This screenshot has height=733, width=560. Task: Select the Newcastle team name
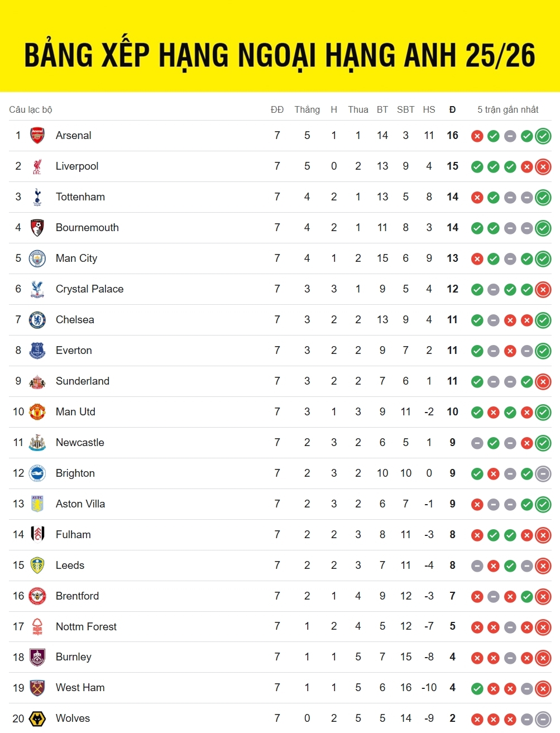point(80,443)
